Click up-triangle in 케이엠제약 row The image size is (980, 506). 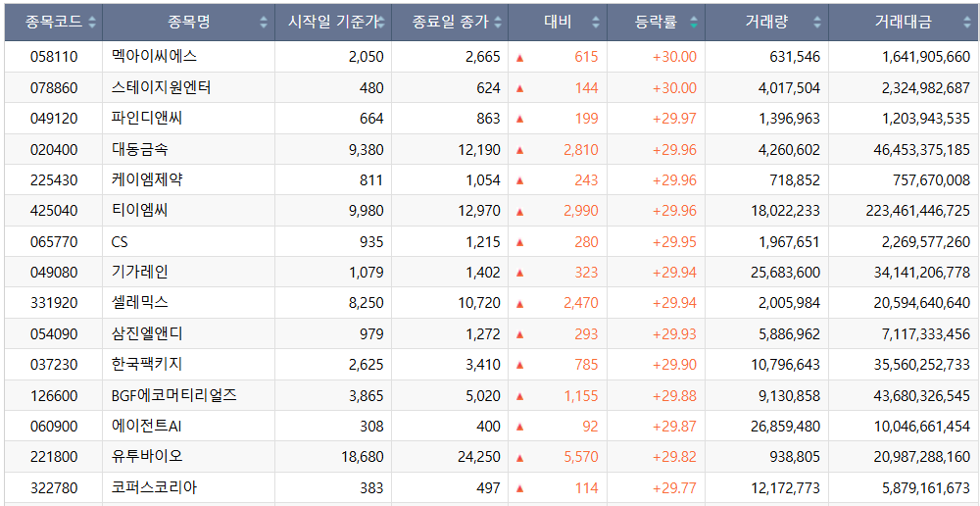(520, 180)
